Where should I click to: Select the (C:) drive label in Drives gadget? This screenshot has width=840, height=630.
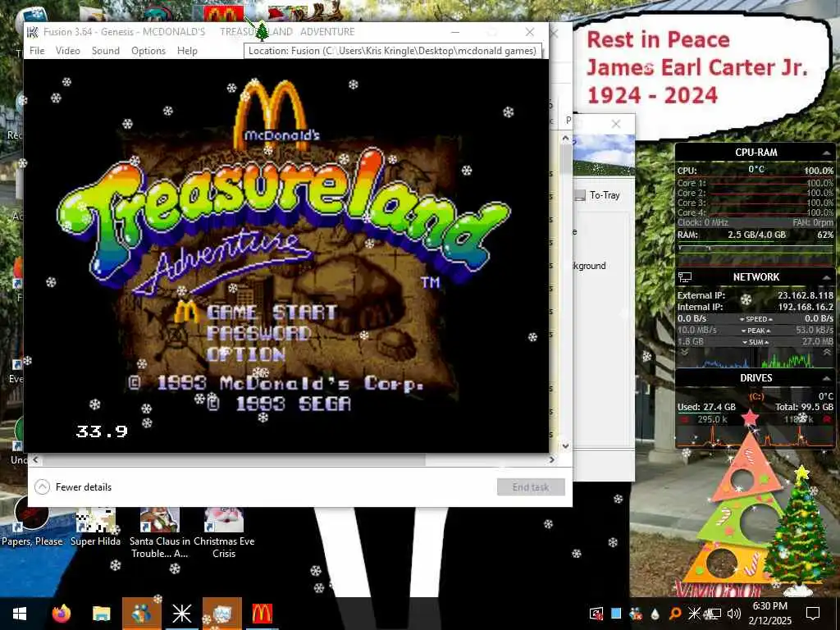click(756, 396)
